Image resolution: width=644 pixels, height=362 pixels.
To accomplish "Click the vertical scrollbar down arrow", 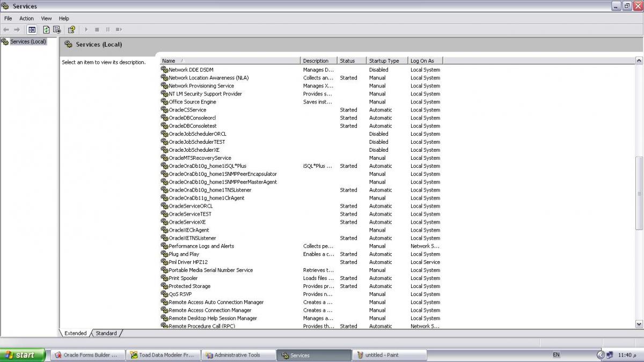I will (x=639, y=324).
